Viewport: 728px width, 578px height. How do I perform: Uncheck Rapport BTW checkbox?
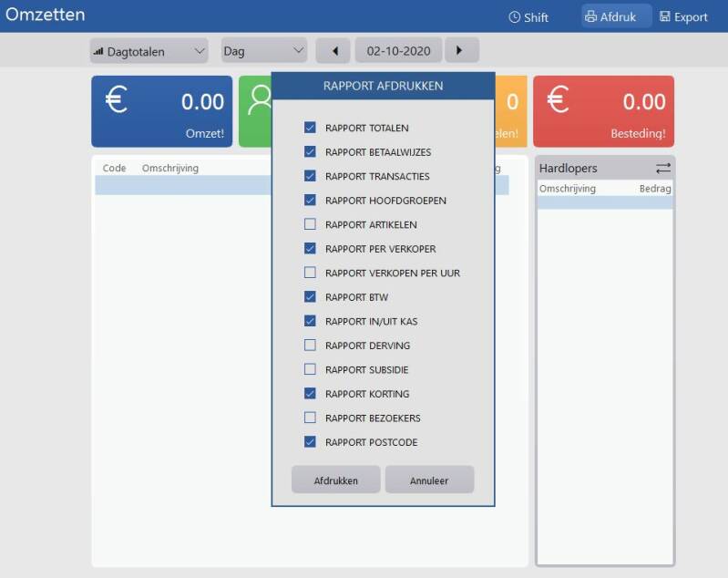(310, 296)
